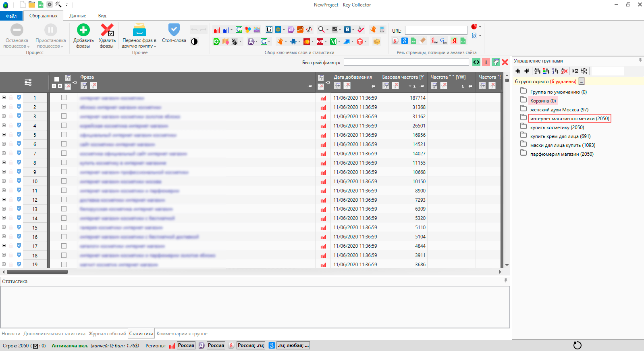This screenshot has height=351, width=644.
Task: Click the Delete phrases red X icon
Action: pos(107,30)
